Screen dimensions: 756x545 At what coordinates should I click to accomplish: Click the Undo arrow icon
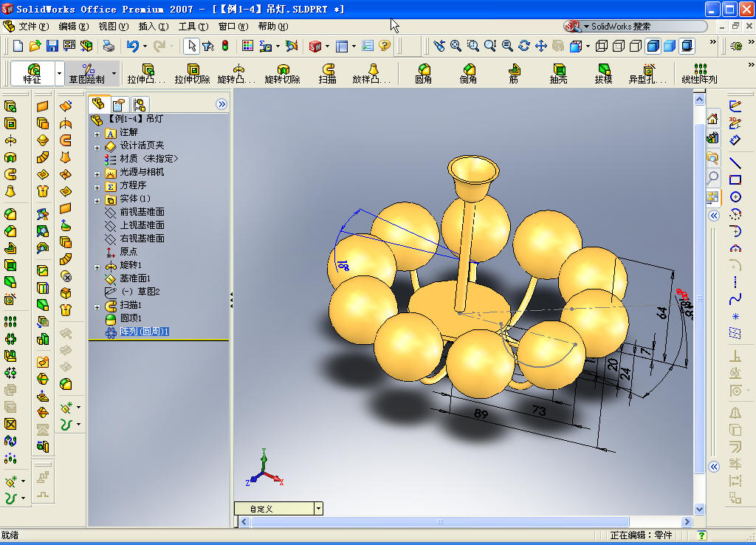point(133,46)
